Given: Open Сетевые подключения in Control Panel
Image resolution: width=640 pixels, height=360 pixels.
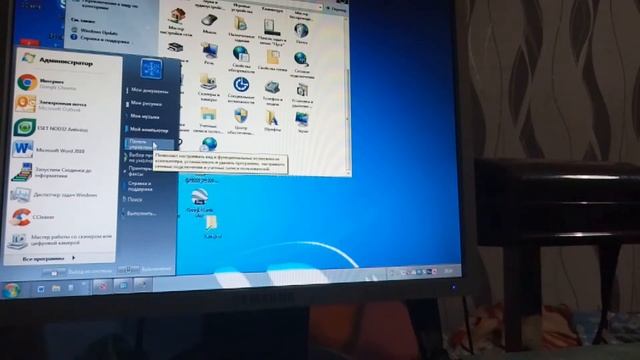Looking at the screenshot, I should click(301, 64).
